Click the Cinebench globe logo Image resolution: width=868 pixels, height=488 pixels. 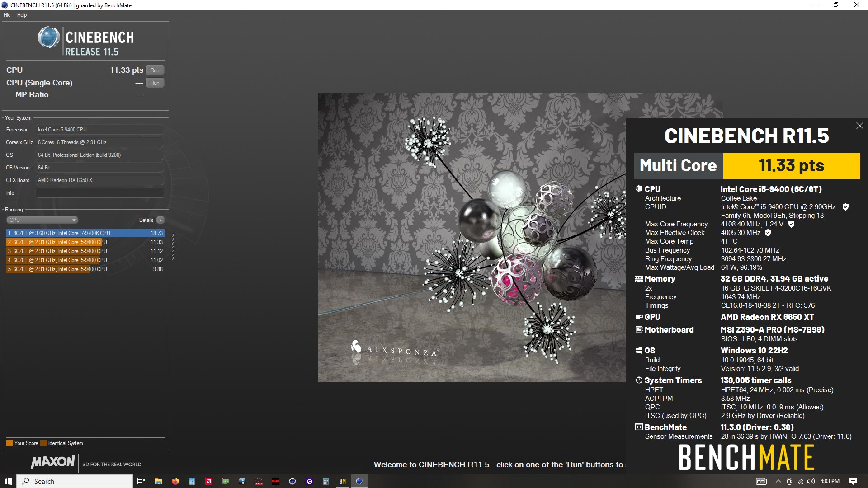(48, 38)
